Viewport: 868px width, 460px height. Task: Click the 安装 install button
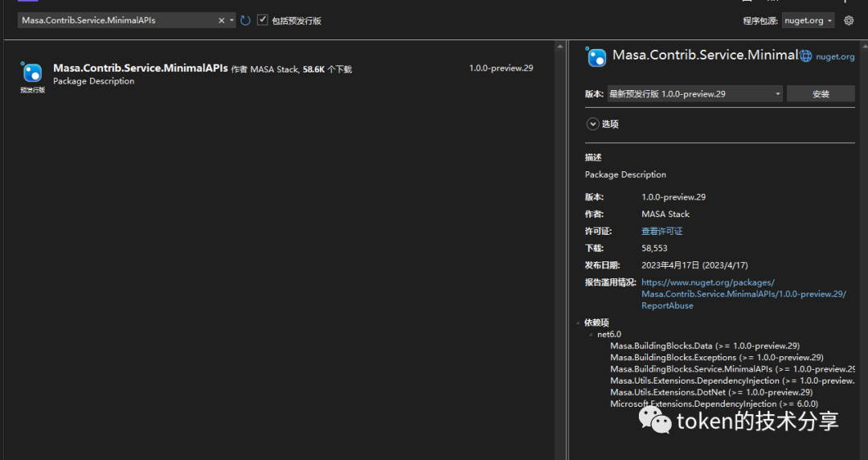point(820,94)
